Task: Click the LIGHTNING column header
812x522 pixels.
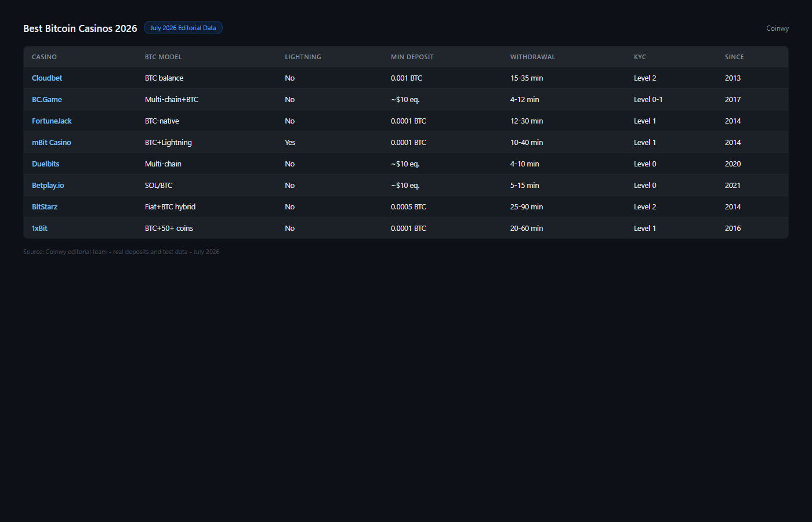Action: tap(303, 57)
